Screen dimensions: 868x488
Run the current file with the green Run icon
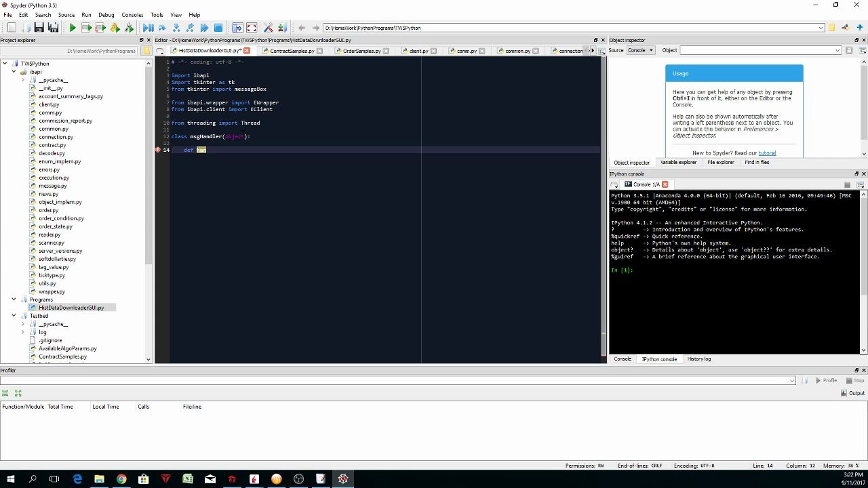click(x=73, y=28)
